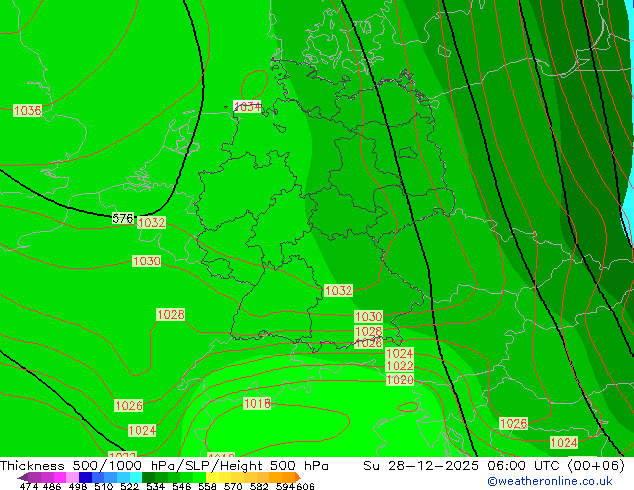Click the dark blue legend swatch
Image resolution: width=634 pixels, height=490 pixels.
click(x=85, y=477)
